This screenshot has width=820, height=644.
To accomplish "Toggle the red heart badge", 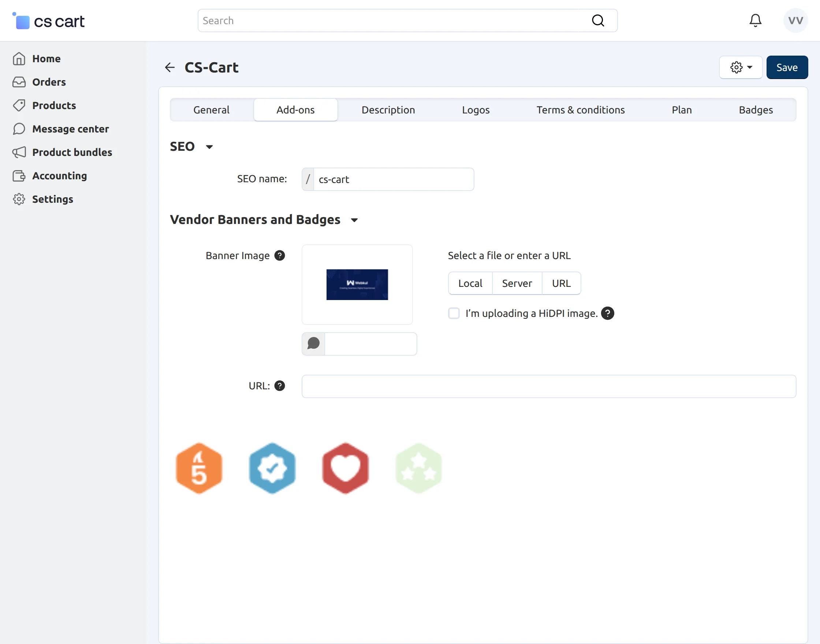I will coord(345,468).
